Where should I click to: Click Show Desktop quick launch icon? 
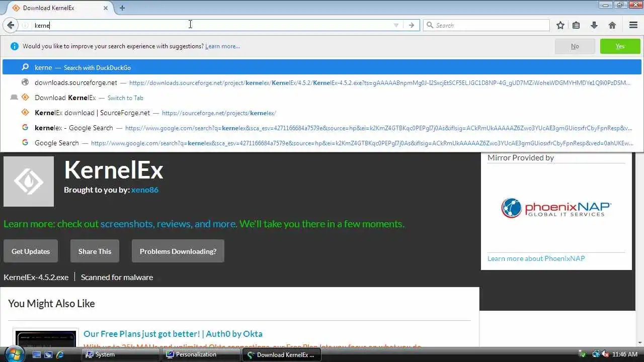pos(37,354)
